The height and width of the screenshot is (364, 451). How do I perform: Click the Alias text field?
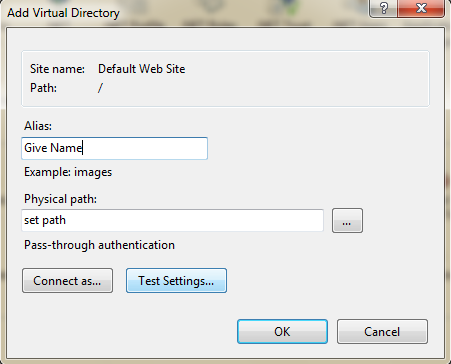coord(114,148)
